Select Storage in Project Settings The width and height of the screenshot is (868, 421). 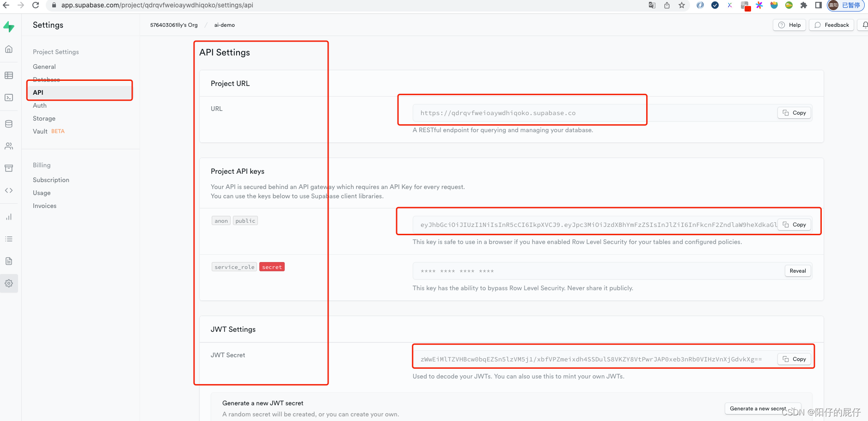coord(44,118)
